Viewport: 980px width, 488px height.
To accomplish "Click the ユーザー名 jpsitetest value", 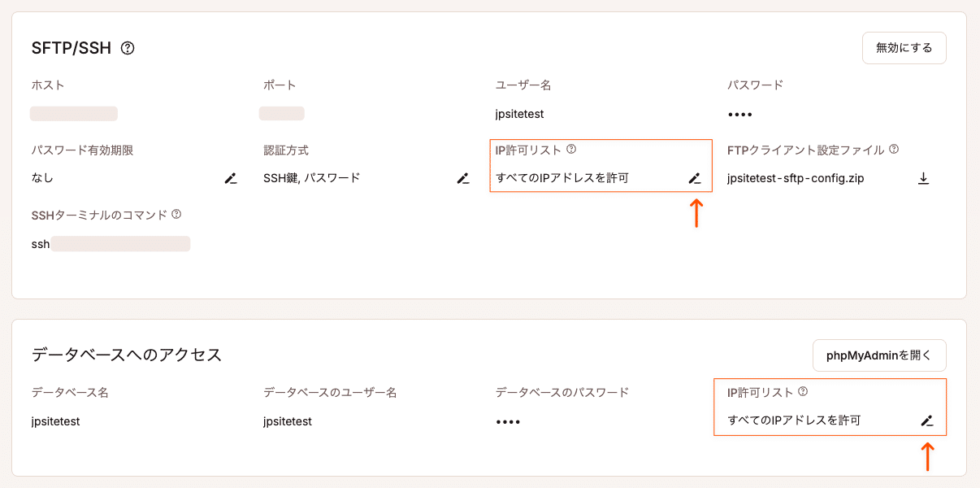I will point(518,113).
